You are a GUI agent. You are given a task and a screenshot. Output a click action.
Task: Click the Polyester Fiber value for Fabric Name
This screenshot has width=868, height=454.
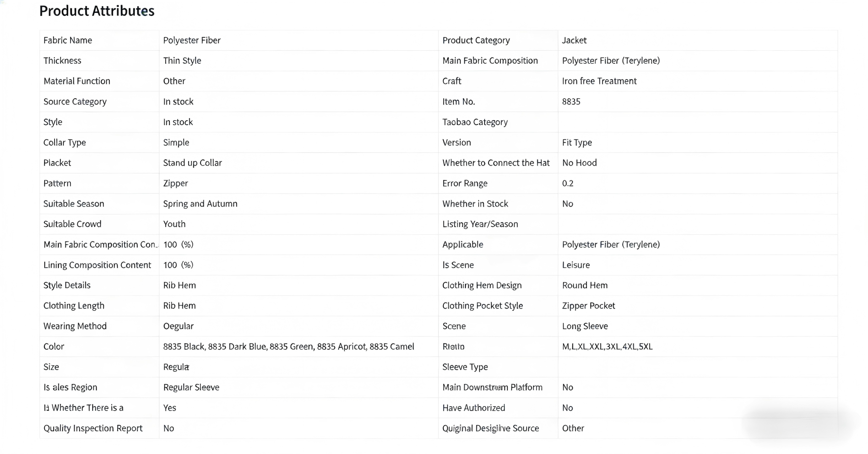[192, 40]
